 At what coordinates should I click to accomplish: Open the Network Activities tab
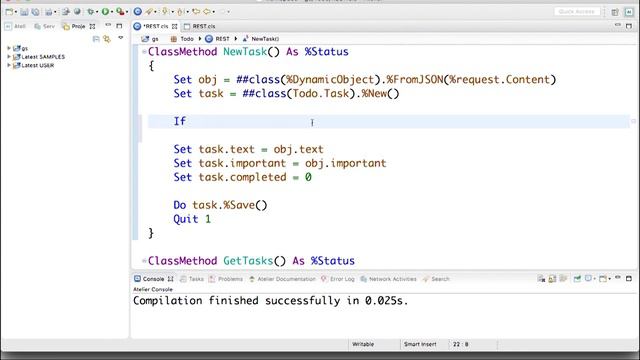coord(388,279)
